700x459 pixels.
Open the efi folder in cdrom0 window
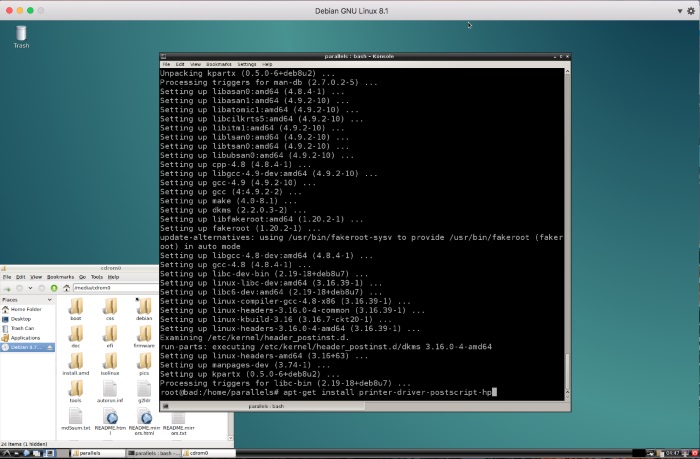coord(110,337)
